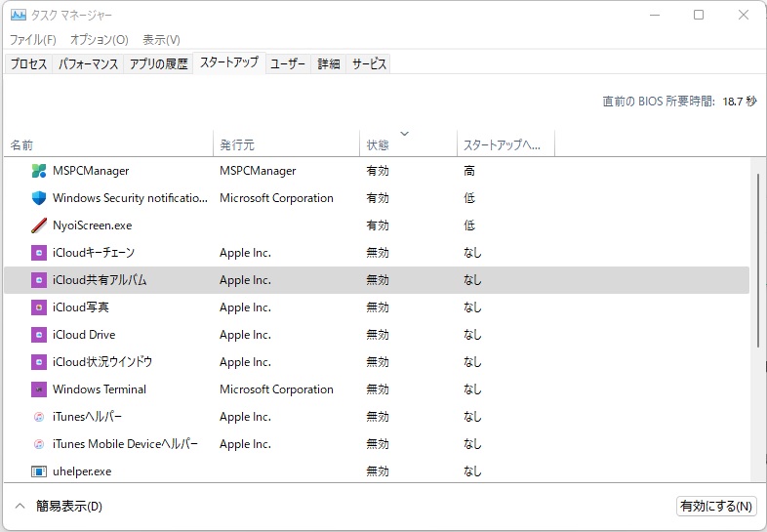767x532 pixels.
Task: Click the iTunesヘルパー icon
Action: coord(39,417)
